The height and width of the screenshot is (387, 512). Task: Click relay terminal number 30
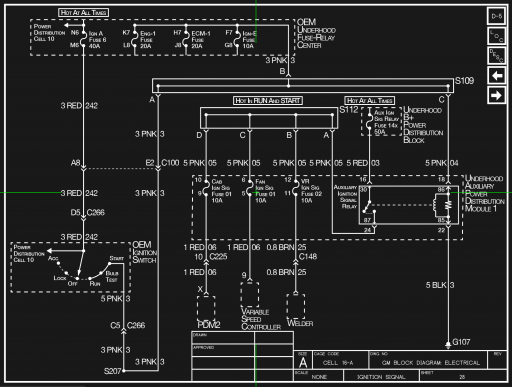click(x=363, y=190)
